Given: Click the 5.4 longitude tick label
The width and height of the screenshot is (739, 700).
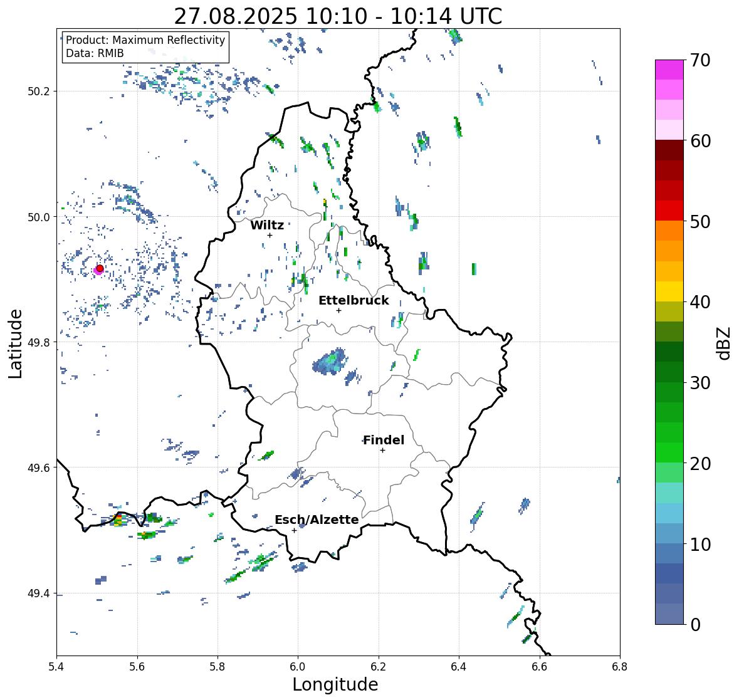Looking at the screenshot, I should [x=56, y=667].
